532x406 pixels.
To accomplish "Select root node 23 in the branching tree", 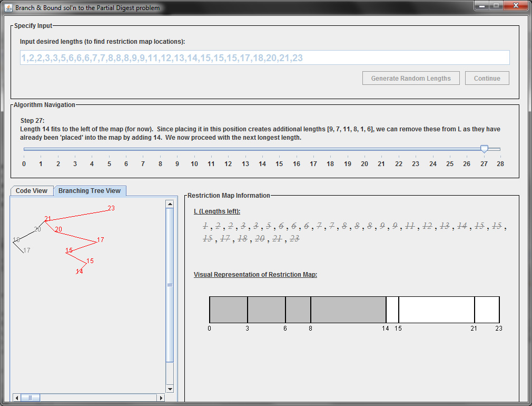I will pos(111,208).
